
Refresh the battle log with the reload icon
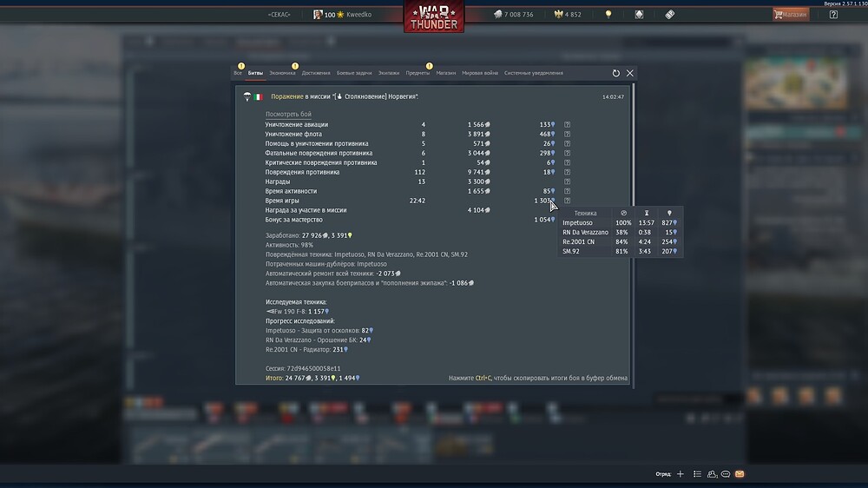click(x=616, y=73)
